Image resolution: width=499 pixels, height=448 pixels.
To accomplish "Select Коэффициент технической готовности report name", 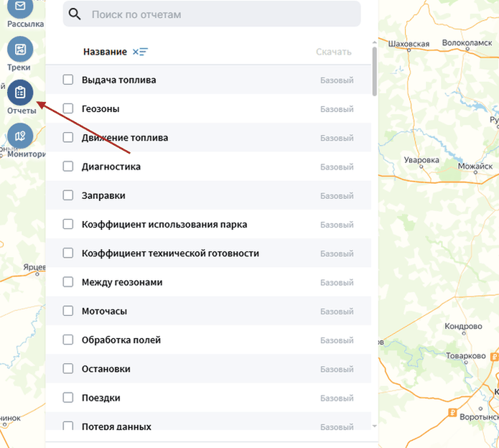I will 170,253.
